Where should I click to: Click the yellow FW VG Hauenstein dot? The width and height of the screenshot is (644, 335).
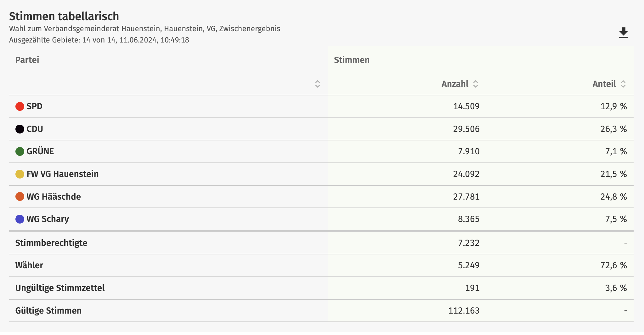point(20,174)
